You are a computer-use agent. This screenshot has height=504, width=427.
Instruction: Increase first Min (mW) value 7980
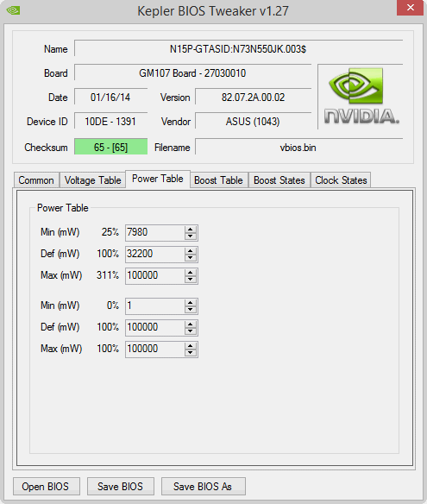click(191, 230)
